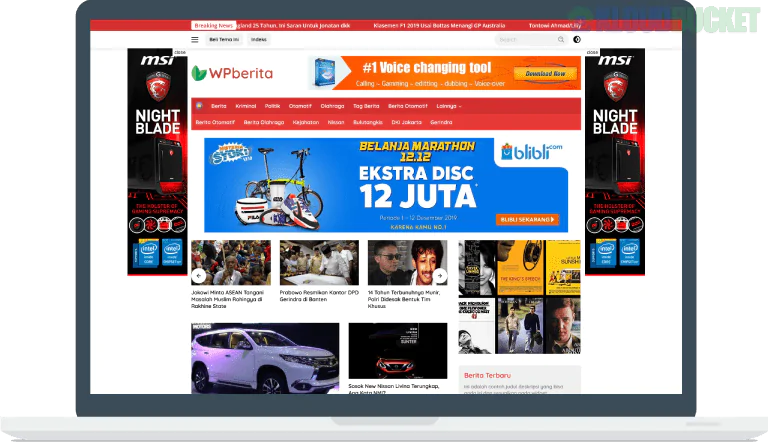Click the home icon in red menu
The image size is (768, 442).
tap(199, 105)
